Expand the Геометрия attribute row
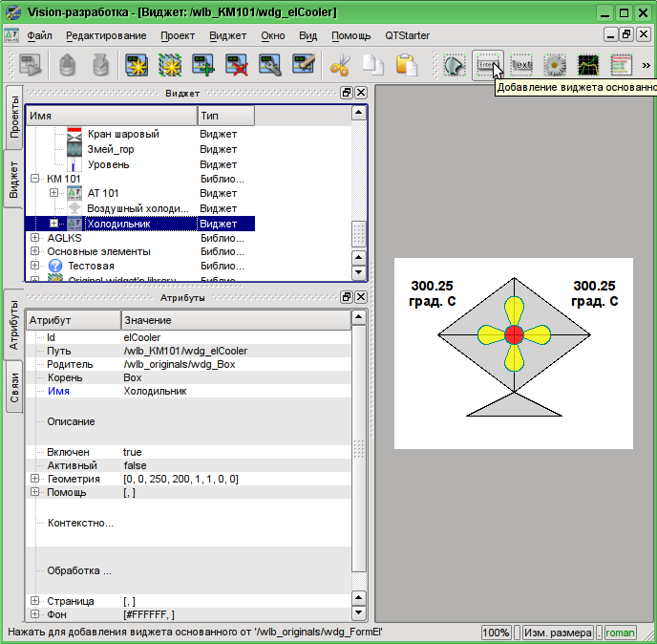Image resolution: width=657 pixels, height=644 pixels. 35,479
